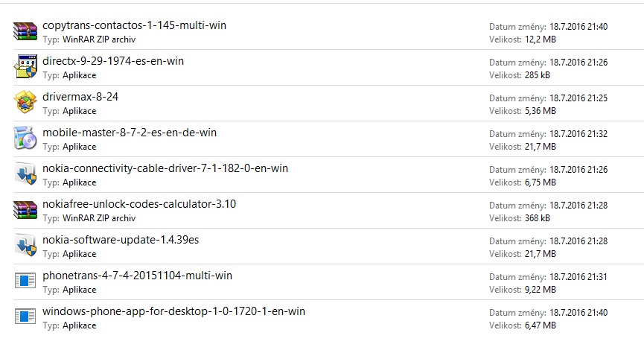Click phonetrans-4-7-4-20151104-multi-win file name
Screen dimensions: 644x353
137,276
